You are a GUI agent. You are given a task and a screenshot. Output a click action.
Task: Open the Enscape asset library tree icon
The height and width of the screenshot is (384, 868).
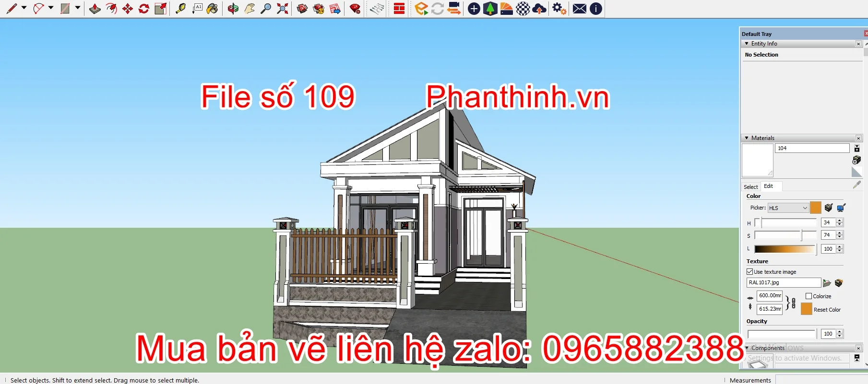click(490, 8)
